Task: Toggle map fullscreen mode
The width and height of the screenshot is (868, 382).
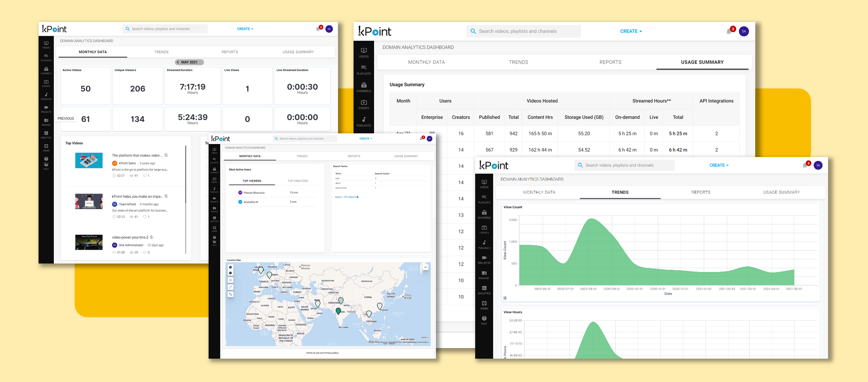Action: point(231,286)
